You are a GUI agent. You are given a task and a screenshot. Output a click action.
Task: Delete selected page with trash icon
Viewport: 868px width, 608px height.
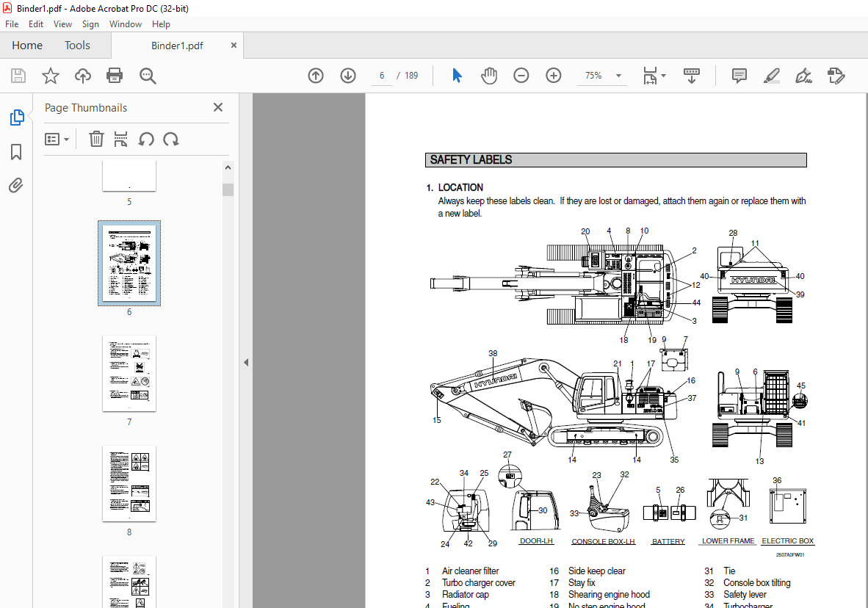click(x=96, y=139)
